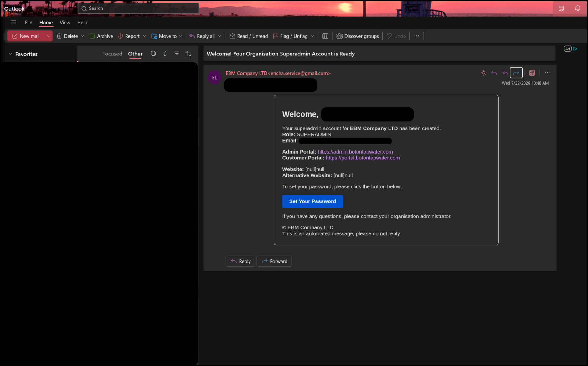Click the Report button
This screenshot has height=366, width=588.
[129, 36]
